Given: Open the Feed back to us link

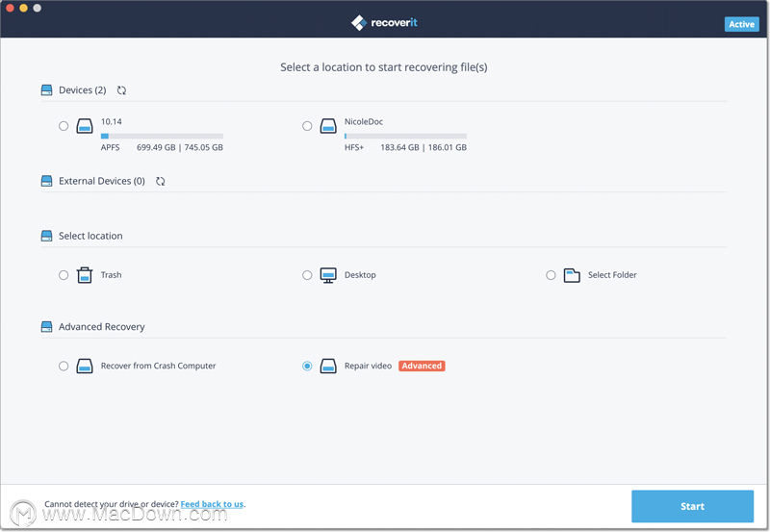Looking at the screenshot, I should tap(212, 504).
